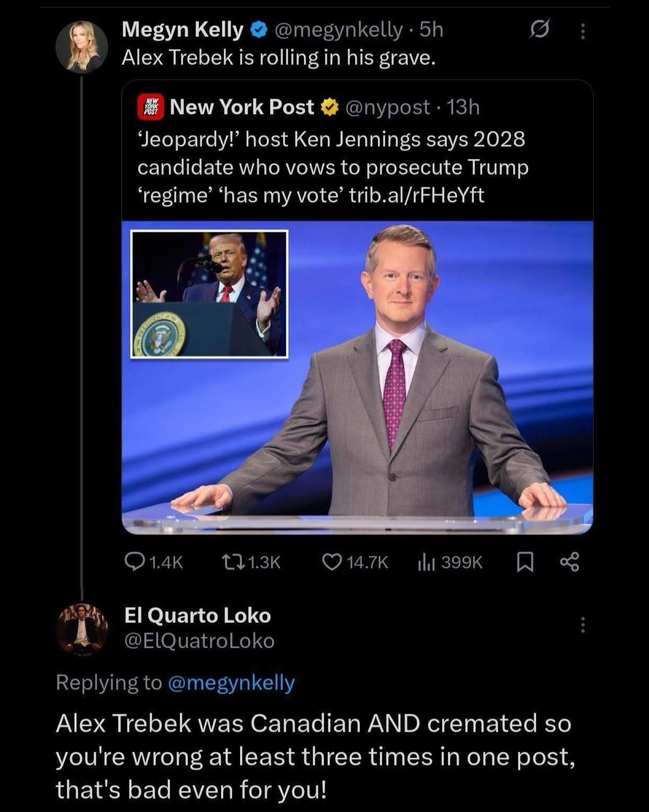Click the inset Trump podium photo
The width and height of the screenshot is (649, 812).
(209, 294)
